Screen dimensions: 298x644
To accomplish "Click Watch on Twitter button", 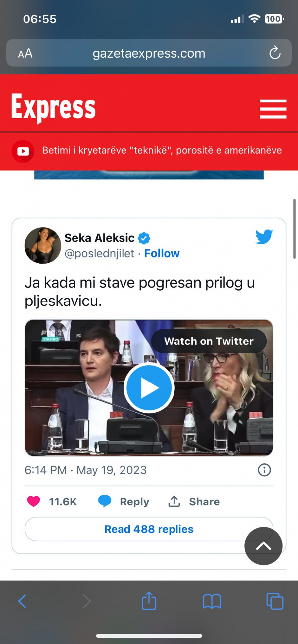I will point(209,341).
